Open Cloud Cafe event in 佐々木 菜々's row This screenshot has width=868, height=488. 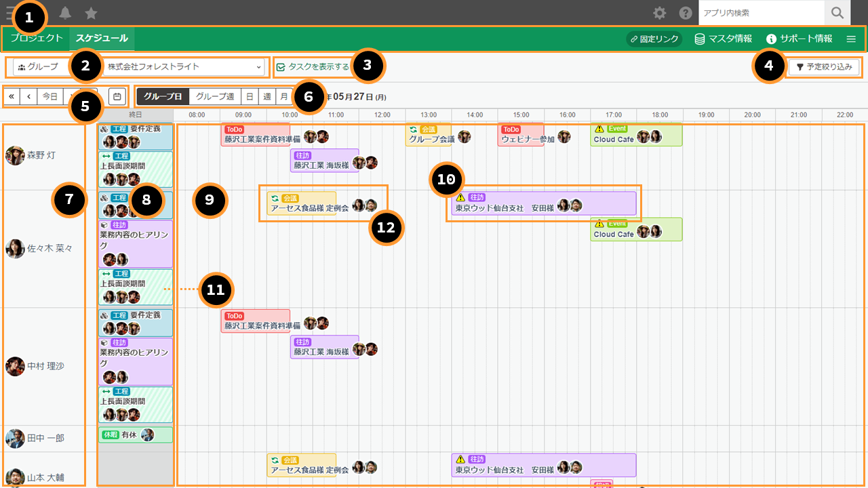point(636,229)
